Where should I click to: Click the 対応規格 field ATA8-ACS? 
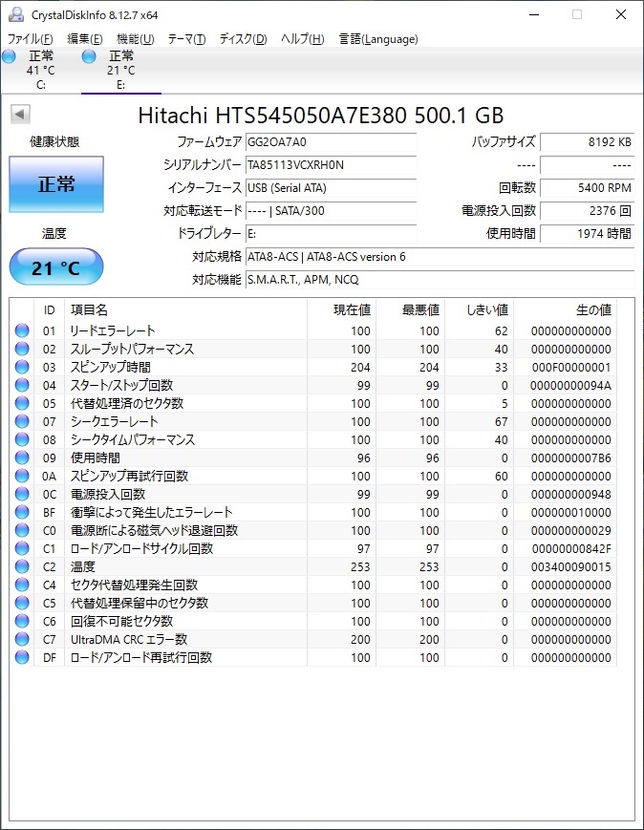coord(440,257)
